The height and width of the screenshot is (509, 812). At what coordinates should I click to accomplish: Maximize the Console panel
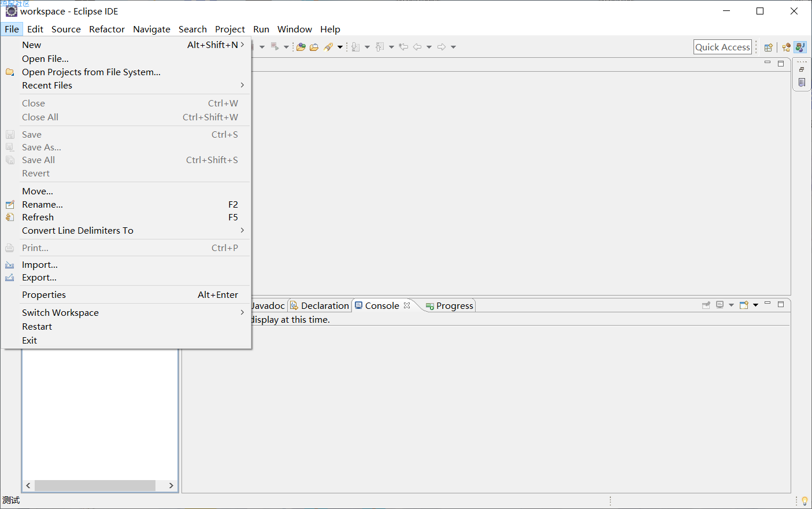click(781, 304)
